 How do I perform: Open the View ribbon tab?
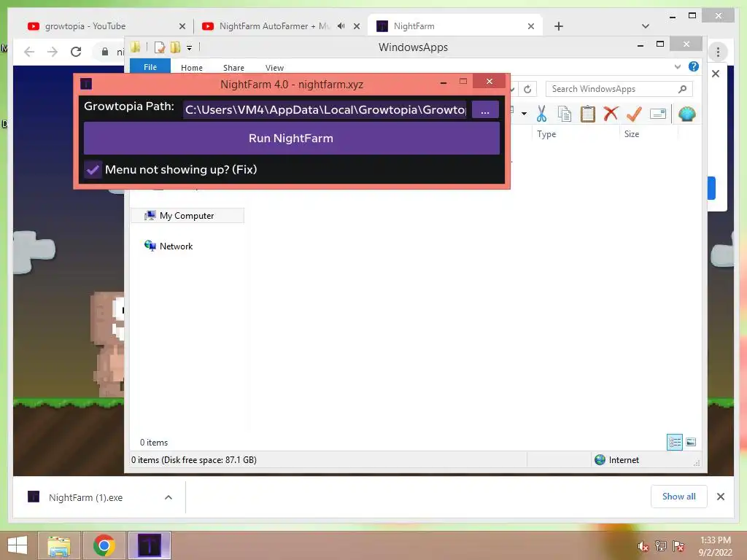coord(274,68)
